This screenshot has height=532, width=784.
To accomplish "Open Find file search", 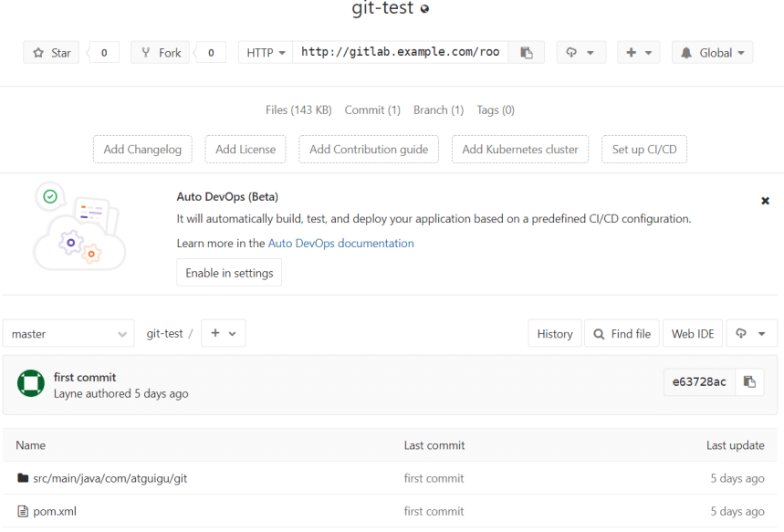I will [x=622, y=333].
